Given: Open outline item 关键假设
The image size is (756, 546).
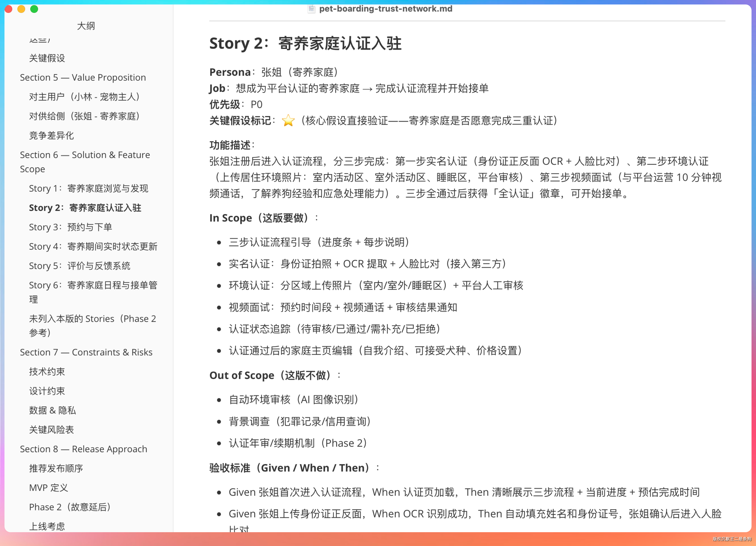Looking at the screenshot, I should 47,58.
